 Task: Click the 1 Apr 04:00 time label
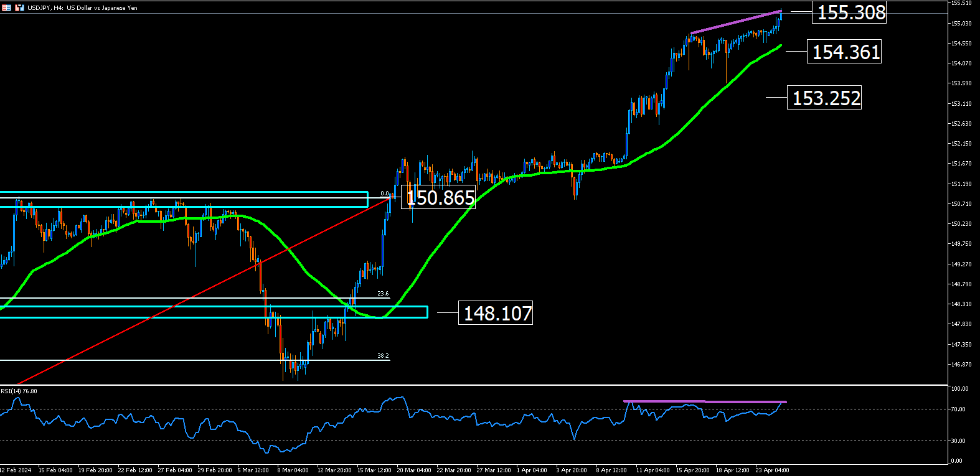point(532,470)
